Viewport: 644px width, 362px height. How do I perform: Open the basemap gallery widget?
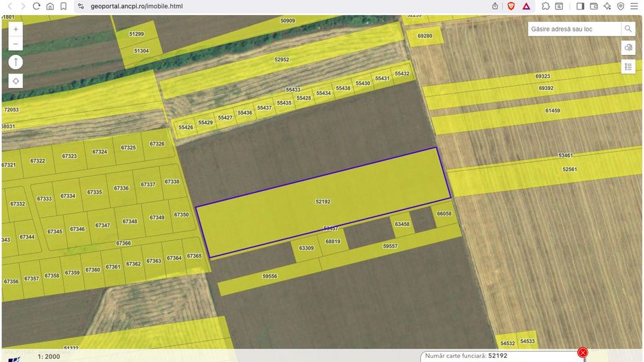point(628,47)
